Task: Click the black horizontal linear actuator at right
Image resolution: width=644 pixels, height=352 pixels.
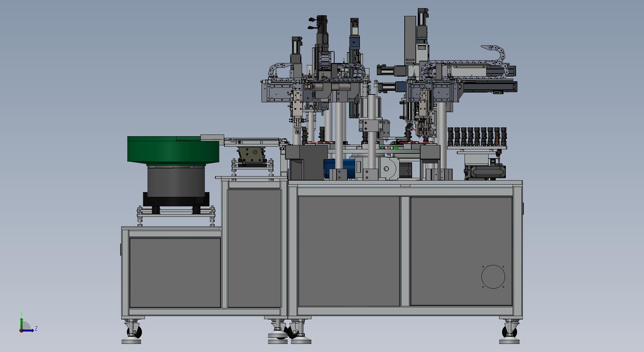Action: pos(489,87)
